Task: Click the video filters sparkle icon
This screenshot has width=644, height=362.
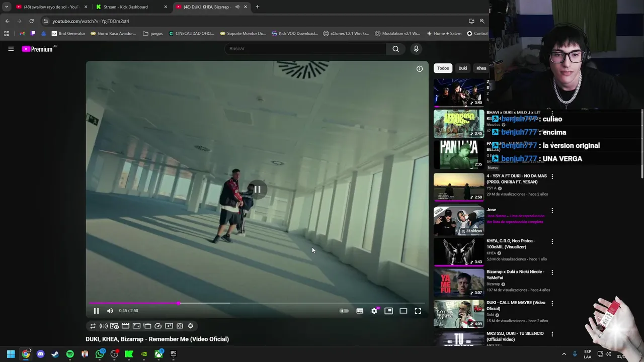Action: pyautogui.click(x=169, y=326)
